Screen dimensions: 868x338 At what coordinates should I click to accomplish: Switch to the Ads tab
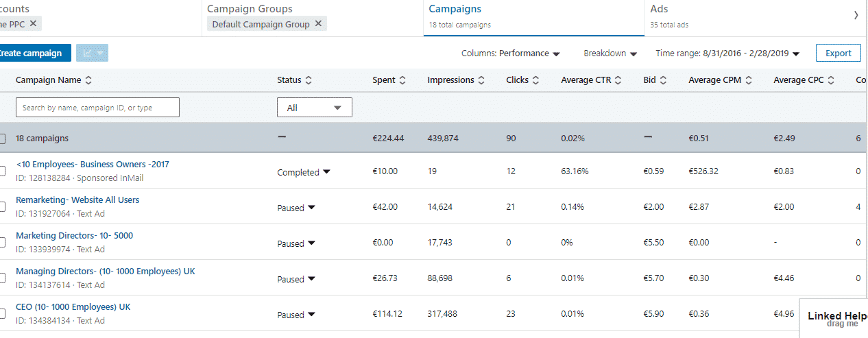(x=659, y=10)
